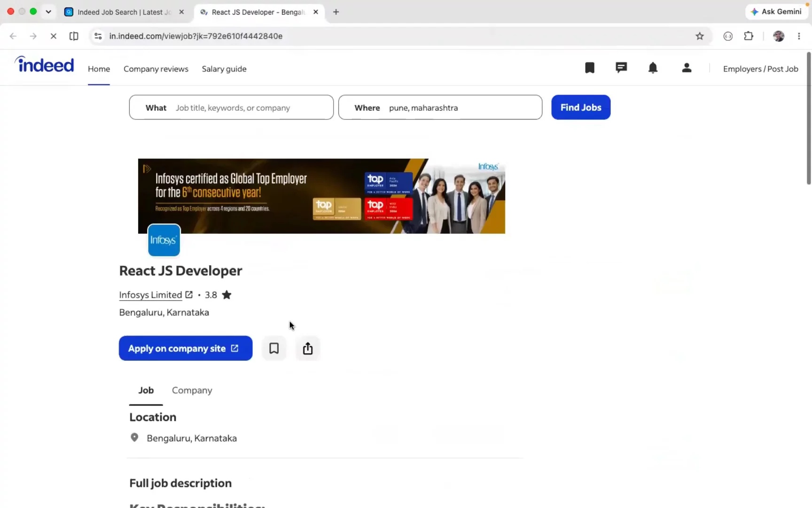This screenshot has width=812, height=508.
Task: Open saved jobs bookmark icon in header
Action: point(590,68)
